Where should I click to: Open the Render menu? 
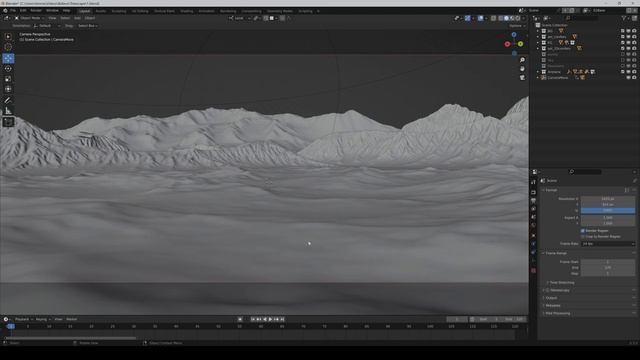(36, 11)
